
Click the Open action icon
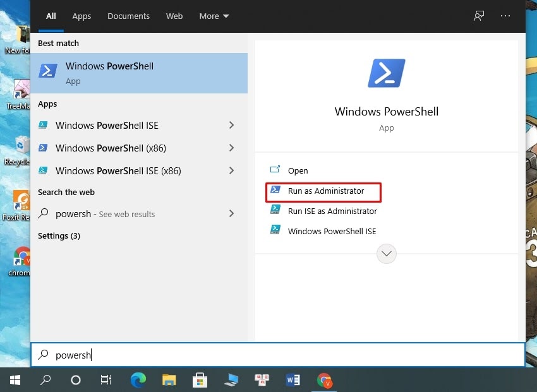tap(275, 169)
